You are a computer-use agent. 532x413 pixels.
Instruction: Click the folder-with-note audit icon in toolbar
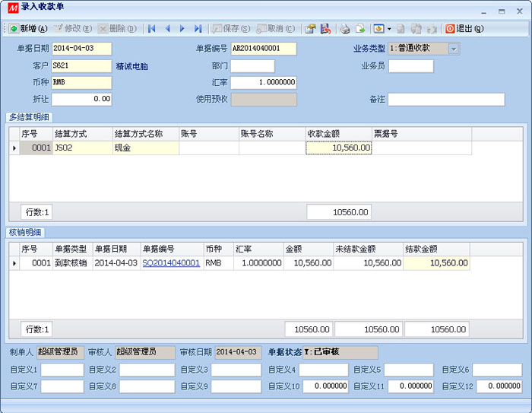[x=310, y=29]
